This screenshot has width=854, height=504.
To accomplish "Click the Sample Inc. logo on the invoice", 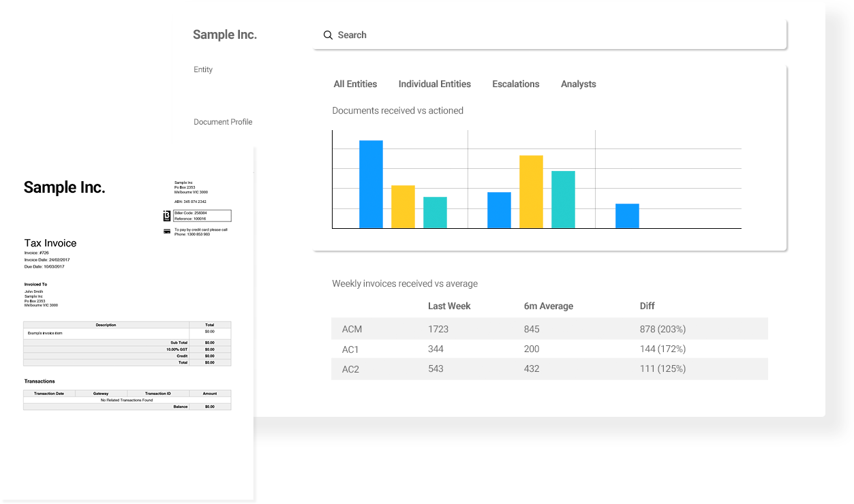I will point(64,187).
